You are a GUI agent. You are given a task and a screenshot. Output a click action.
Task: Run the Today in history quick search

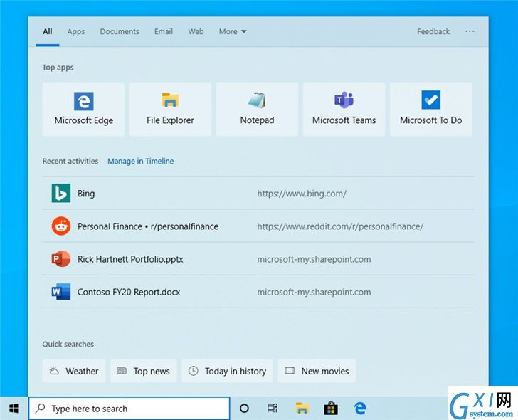[x=227, y=371]
